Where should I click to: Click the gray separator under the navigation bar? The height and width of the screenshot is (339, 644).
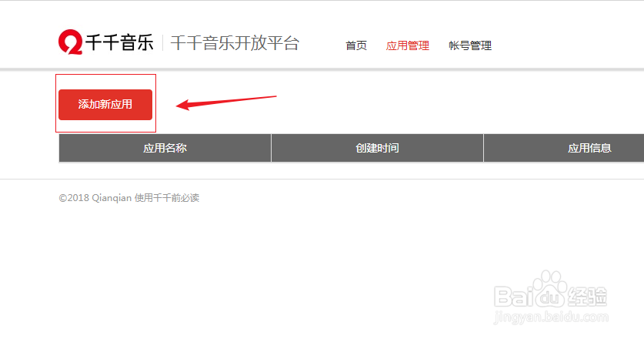(322, 69)
